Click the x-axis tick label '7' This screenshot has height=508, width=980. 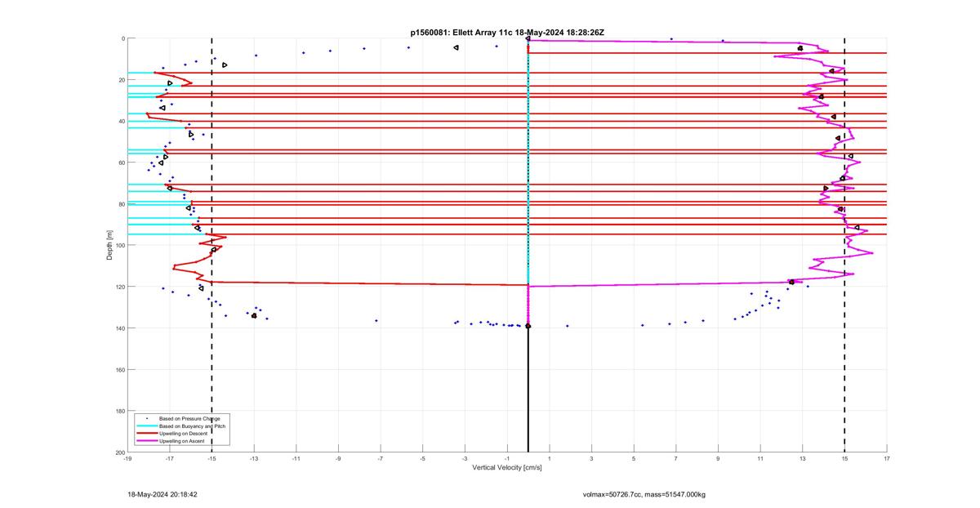[676, 459]
